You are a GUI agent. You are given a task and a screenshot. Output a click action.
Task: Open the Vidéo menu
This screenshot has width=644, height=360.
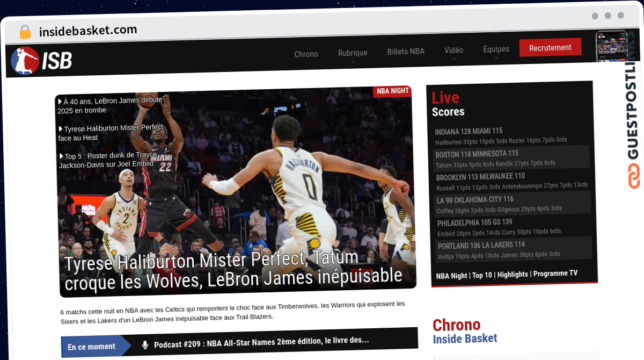453,50
